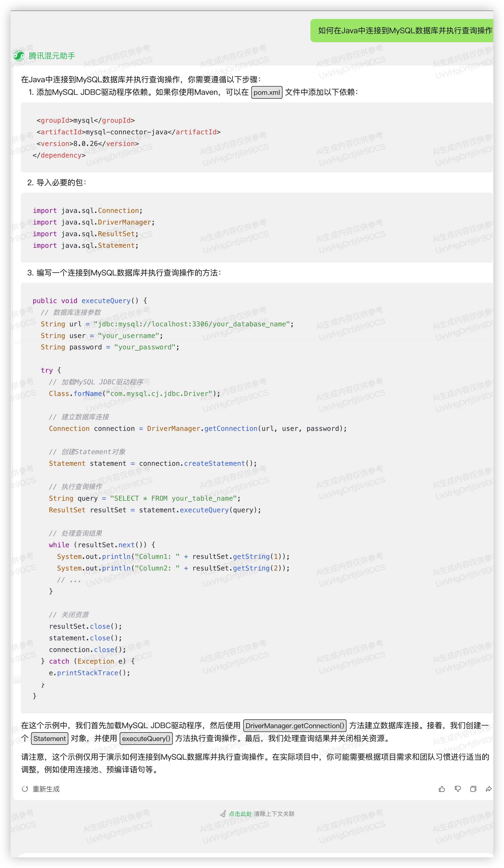This screenshot has height=868, width=504.
Task: Click the comment 数据库连接参数
Action: point(71,313)
